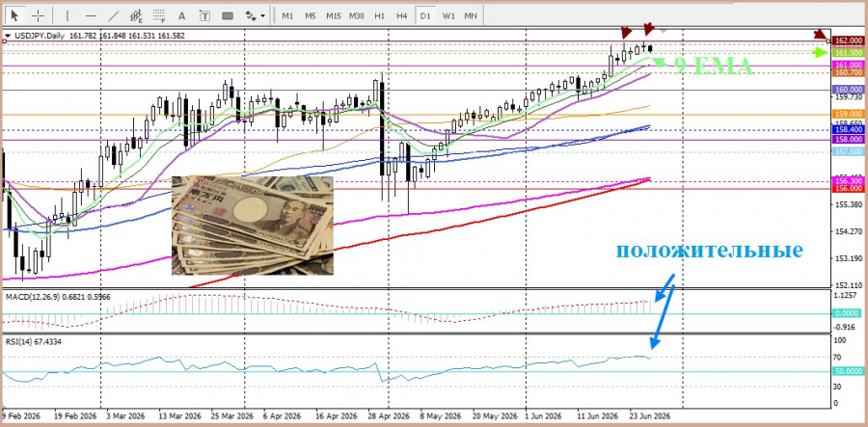Click the 158.000 price level label
This screenshot has width=868, height=427.
click(848, 139)
